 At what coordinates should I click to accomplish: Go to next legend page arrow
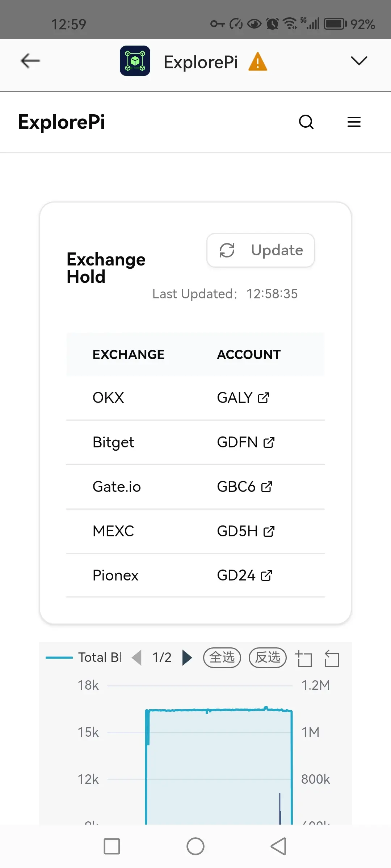click(x=187, y=658)
